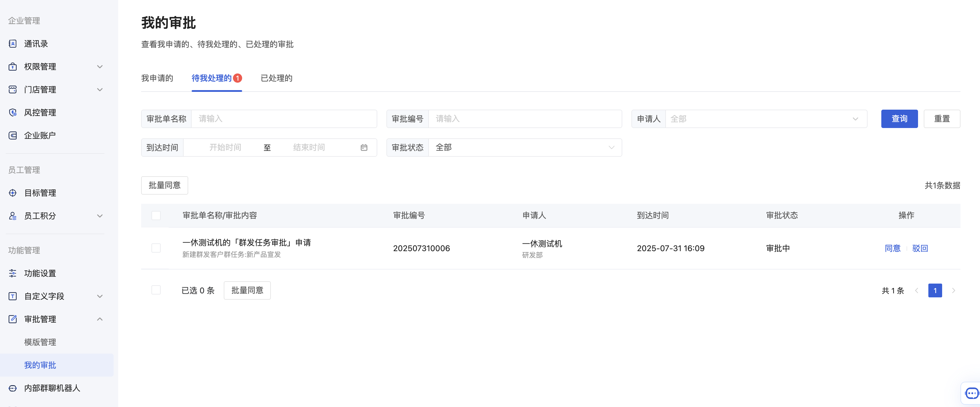Open the 通讯录 contacts icon
Image resolution: width=980 pixels, height=407 pixels.
tap(13, 44)
